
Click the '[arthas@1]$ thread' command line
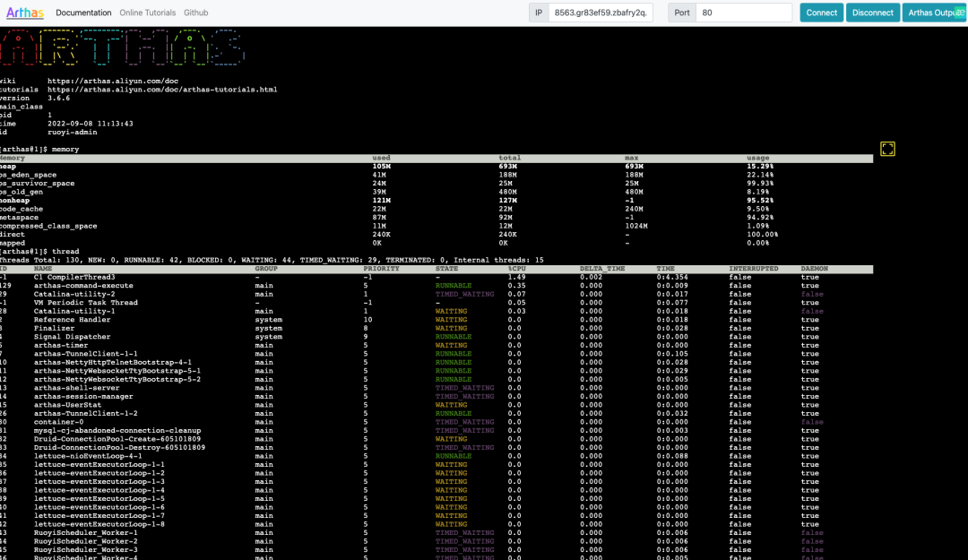(x=39, y=251)
